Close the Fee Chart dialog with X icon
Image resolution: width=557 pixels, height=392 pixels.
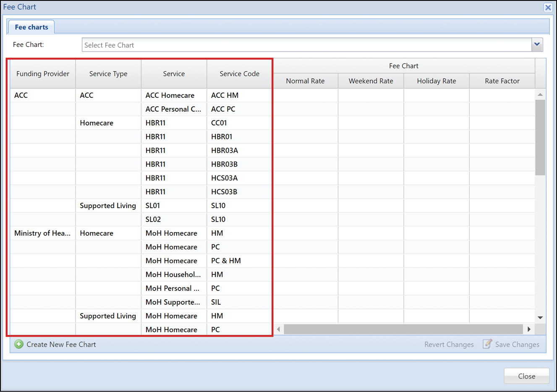(x=548, y=8)
